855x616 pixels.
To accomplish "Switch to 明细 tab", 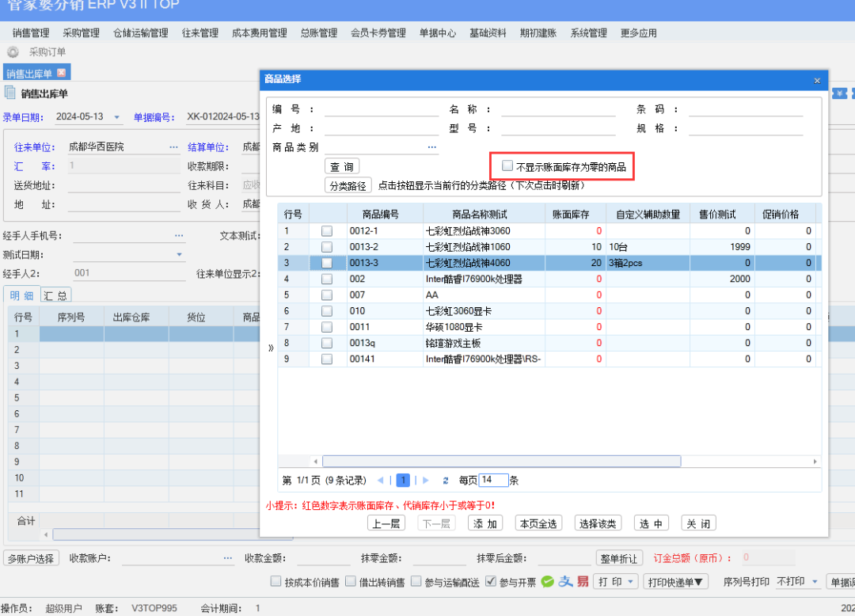I will coord(22,295).
